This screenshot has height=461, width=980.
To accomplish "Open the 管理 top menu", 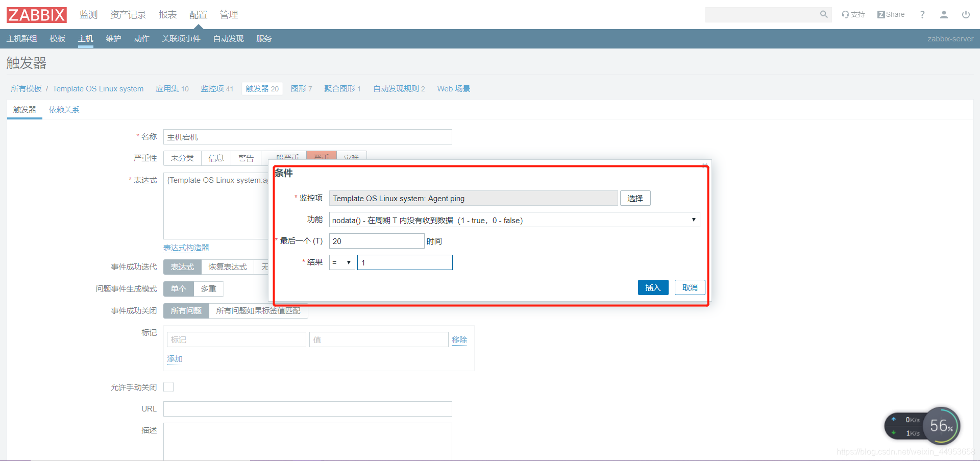I will [229, 15].
